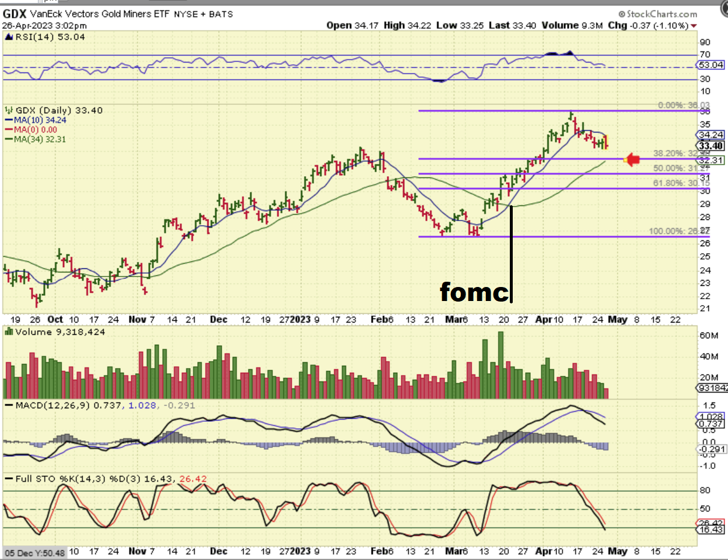This screenshot has height=560, width=728.
Task: Click the Apr10 label on the price date axis
Action: pos(549,319)
